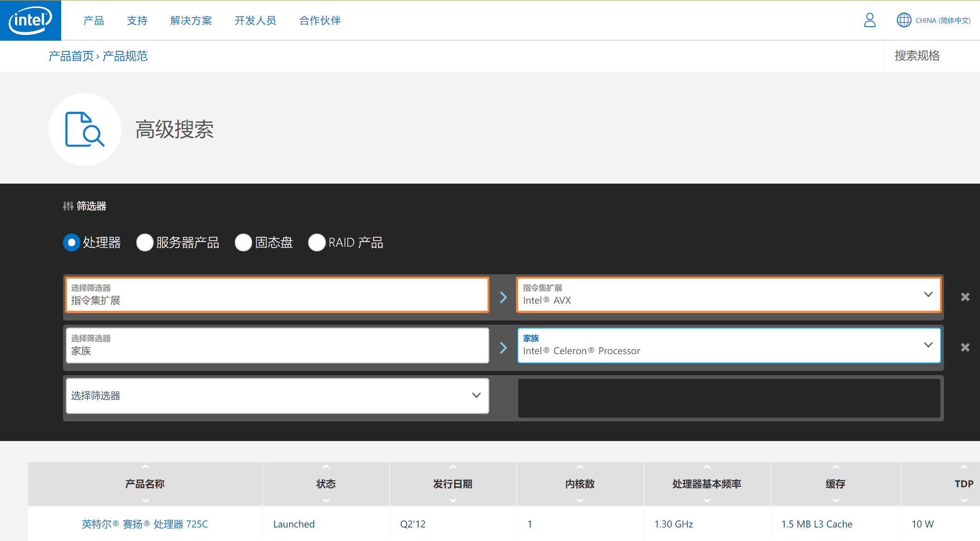Viewport: 980px width, 541px height.
Task: Sort 状态 column ascending
Action: (x=326, y=467)
